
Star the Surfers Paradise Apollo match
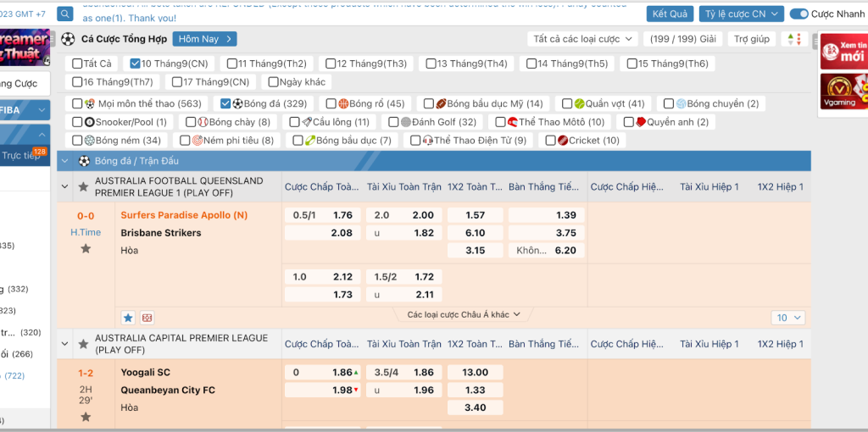pos(86,248)
